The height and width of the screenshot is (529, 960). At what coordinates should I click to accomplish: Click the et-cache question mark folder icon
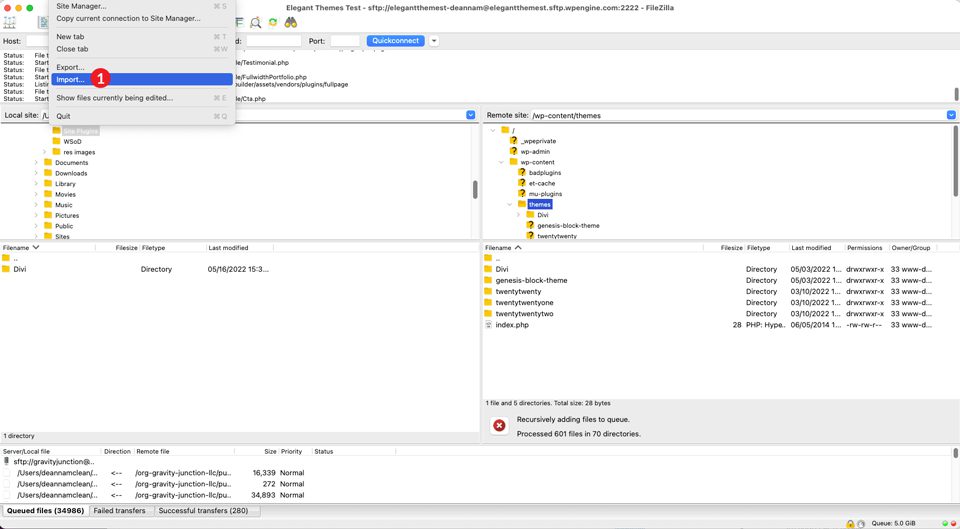[x=522, y=183]
